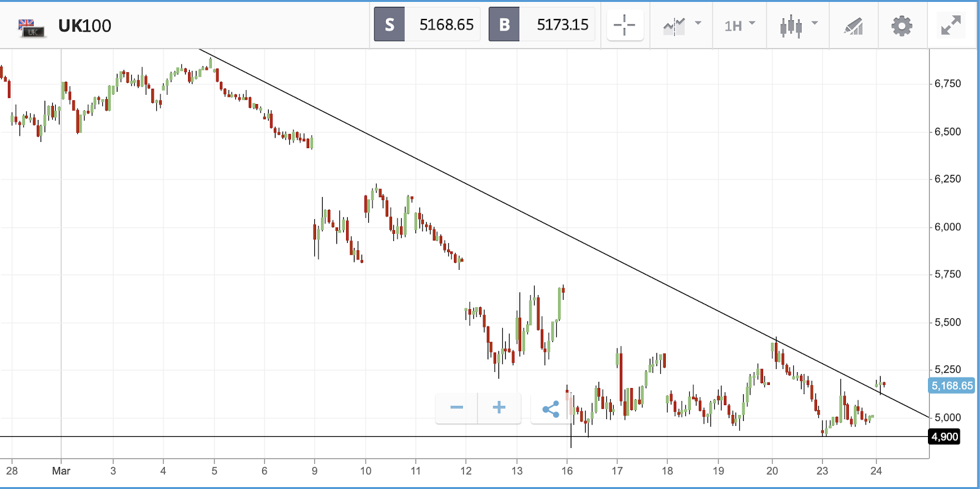Open chart settings gear icon

(x=902, y=26)
